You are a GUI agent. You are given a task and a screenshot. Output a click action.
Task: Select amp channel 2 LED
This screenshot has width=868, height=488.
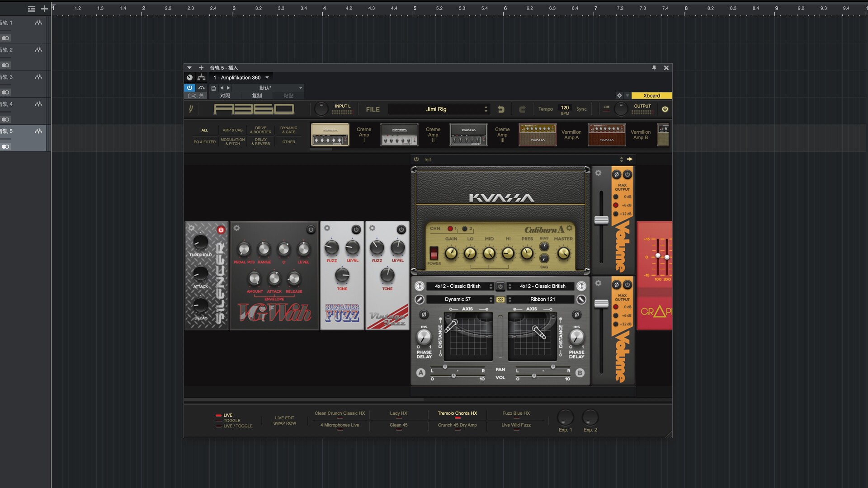[x=464, y=229]
